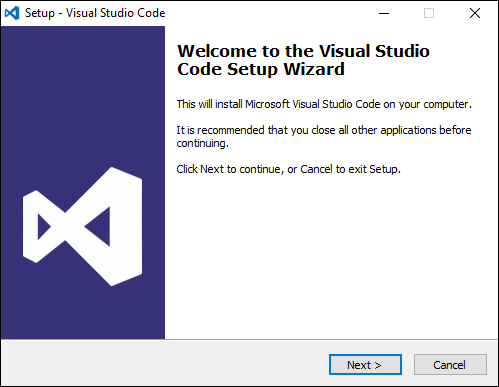Click the Next > button to continue setup
This screenshot has height=387, width=499.
point(365,365)
